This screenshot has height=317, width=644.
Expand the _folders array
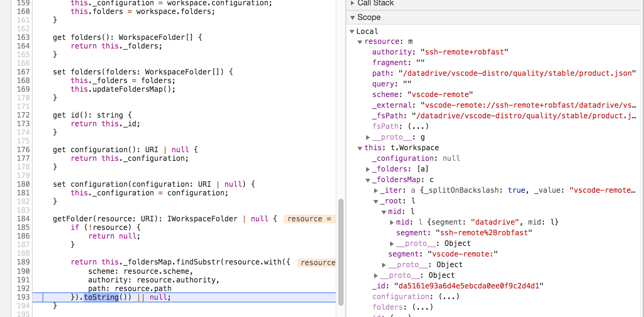(368, 169)
